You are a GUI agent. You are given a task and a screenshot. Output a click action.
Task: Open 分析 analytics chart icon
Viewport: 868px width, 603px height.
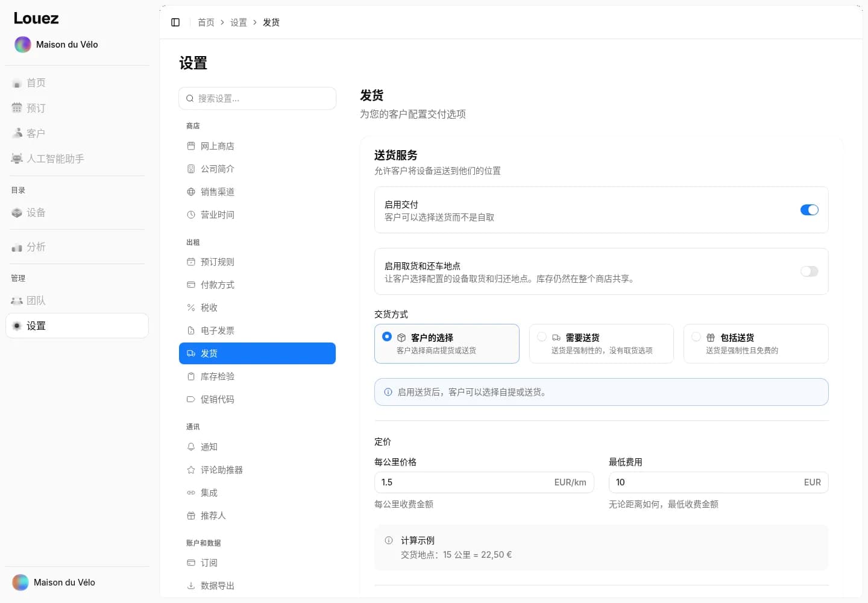[17, 247]
